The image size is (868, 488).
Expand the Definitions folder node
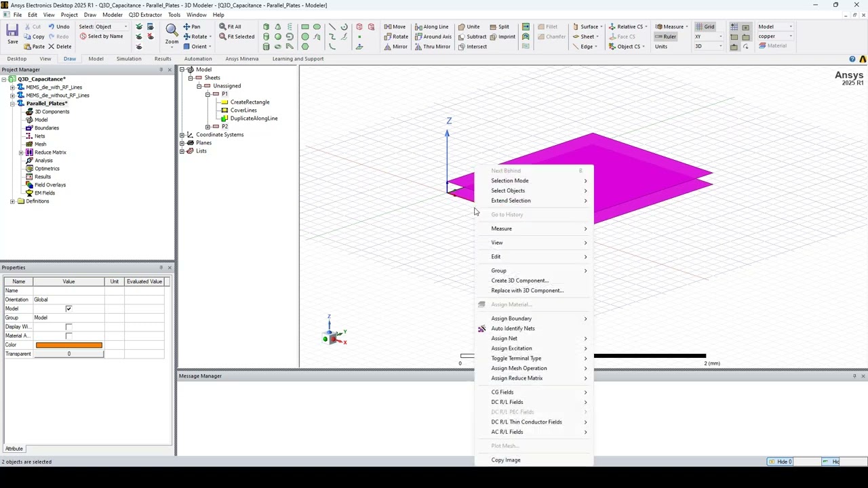(12, 201)
